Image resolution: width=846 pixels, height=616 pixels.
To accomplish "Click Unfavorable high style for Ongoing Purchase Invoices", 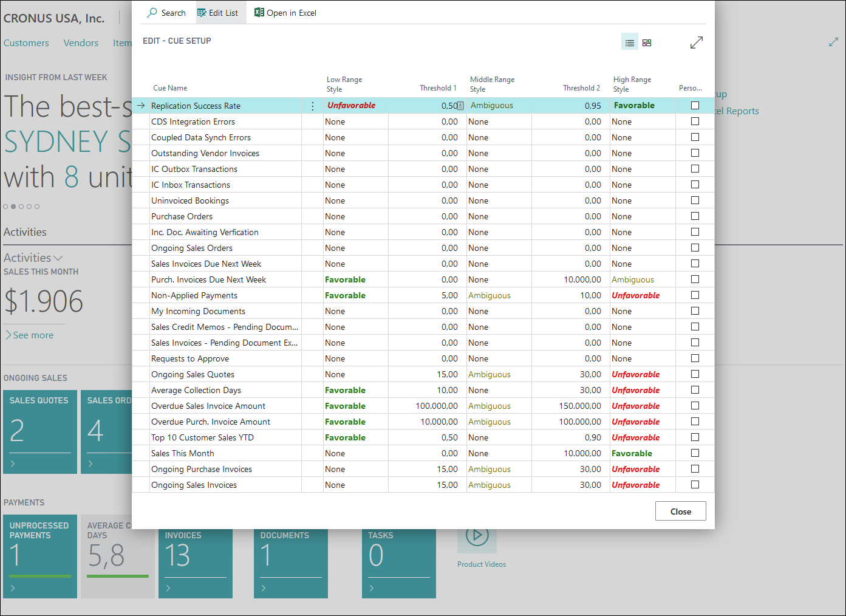I will click(x=635, y=469).
